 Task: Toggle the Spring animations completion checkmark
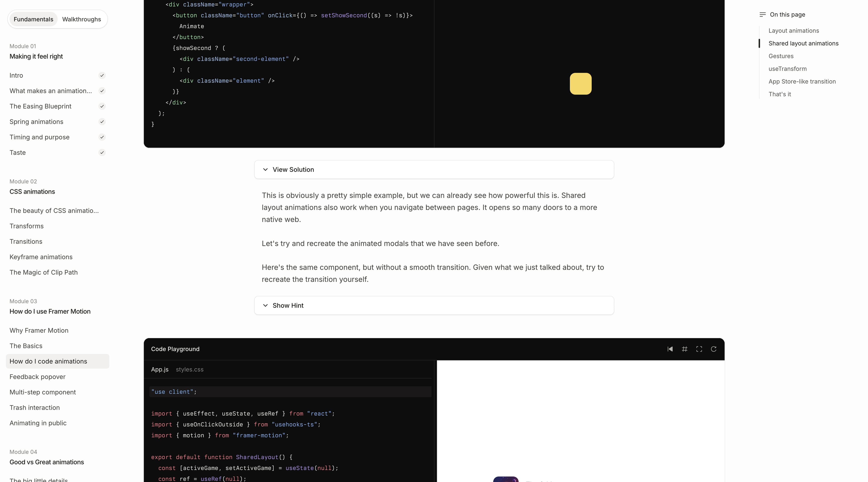point(102,122)
